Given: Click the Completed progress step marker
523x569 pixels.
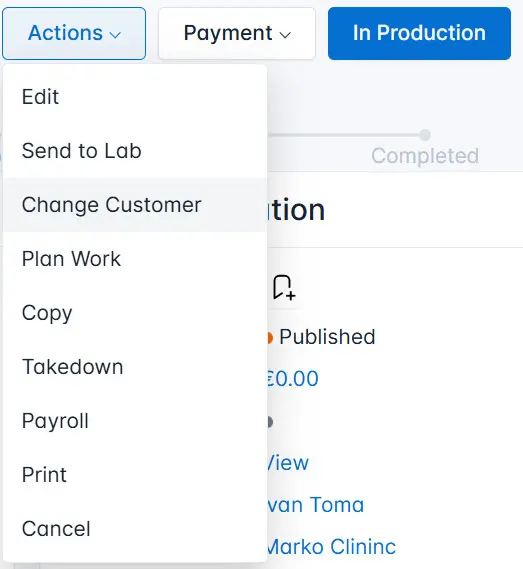Looking at the screenshot, I should point(425,135).
